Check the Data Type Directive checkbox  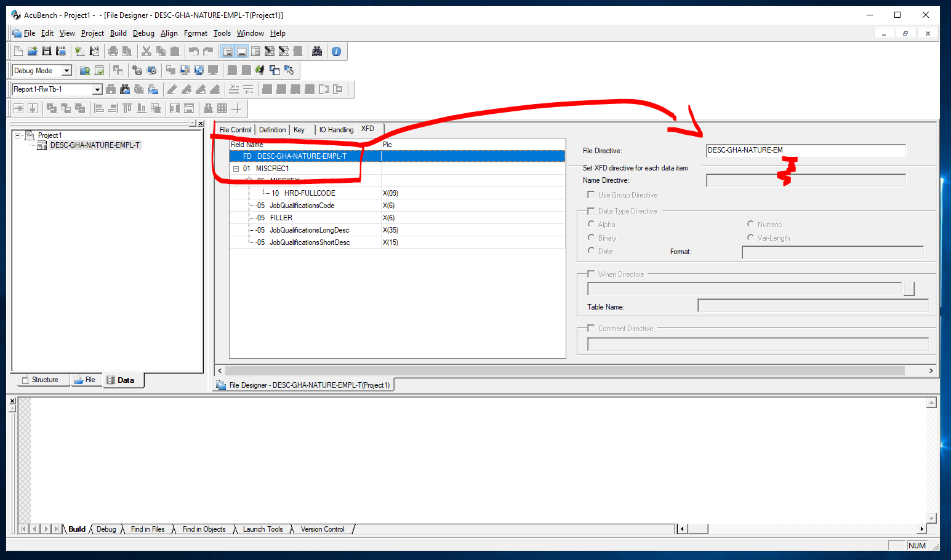pyautogui.click(x=591, y=210)
